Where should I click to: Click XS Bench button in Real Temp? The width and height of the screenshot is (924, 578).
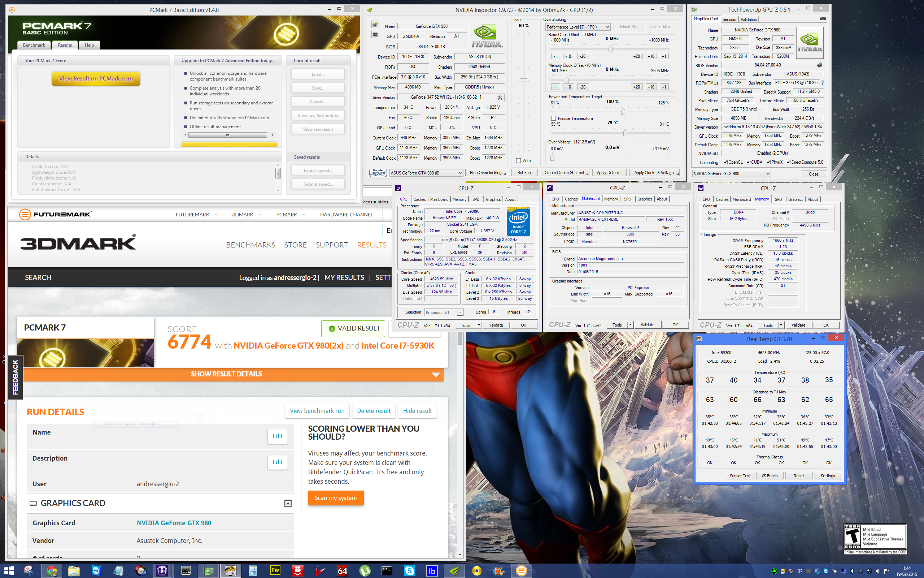(x=769, y=475)
